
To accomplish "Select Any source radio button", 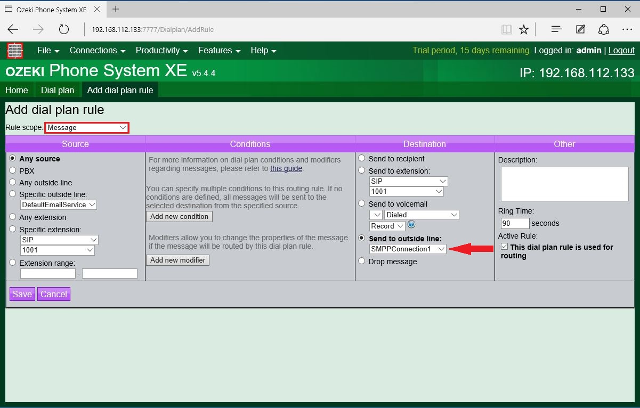I will pyautogui.click(x=13, y=158).
